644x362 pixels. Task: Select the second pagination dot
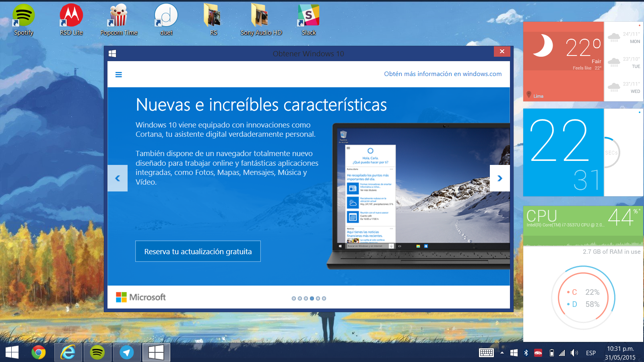(x=300, y=298)
